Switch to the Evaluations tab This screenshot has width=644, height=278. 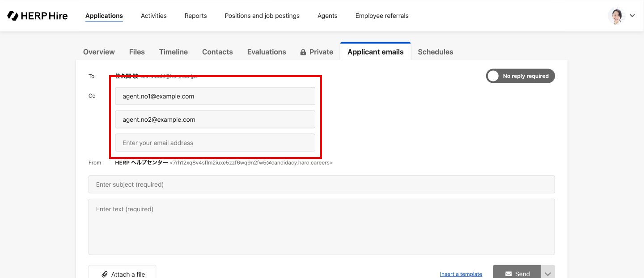click(x=267, y=52)
